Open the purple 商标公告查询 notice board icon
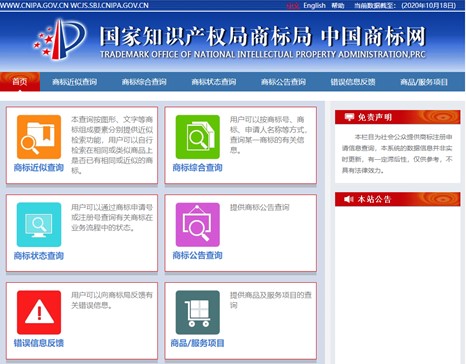Image resolution: width=466 pixels, height=364 pixels. point(198,225)
